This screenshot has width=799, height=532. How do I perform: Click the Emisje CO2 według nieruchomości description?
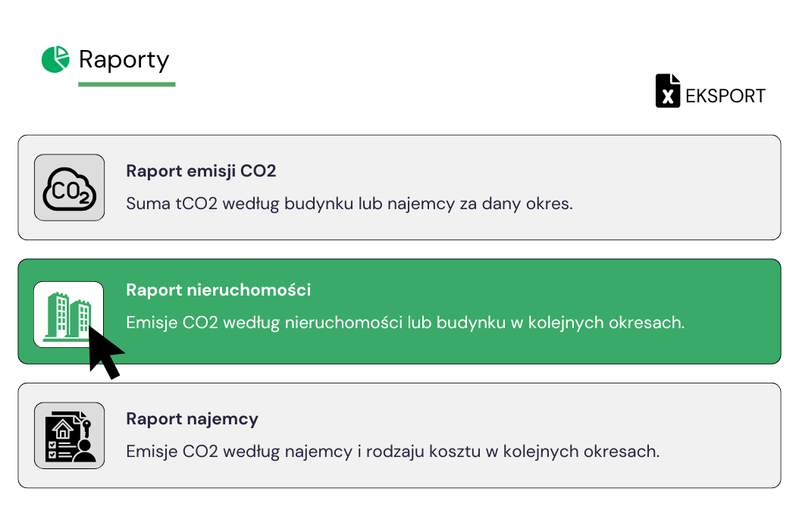(x=405, y=323)
